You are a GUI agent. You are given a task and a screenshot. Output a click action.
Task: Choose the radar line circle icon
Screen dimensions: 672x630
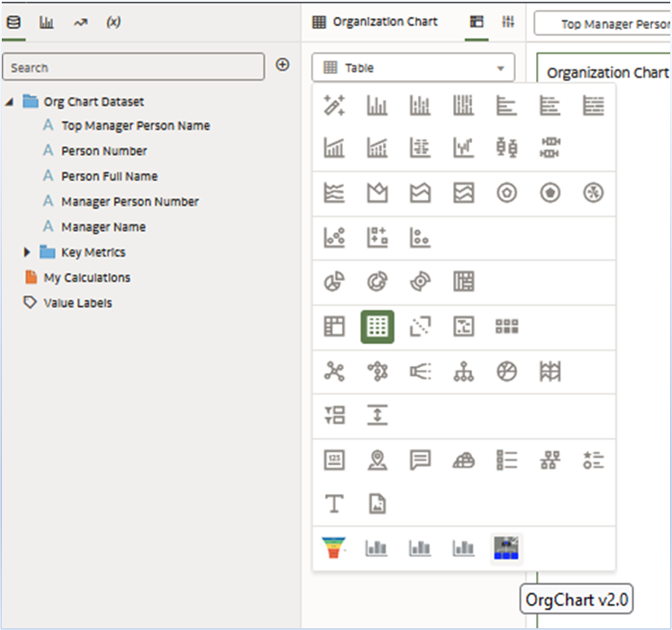tap(506, 193)
